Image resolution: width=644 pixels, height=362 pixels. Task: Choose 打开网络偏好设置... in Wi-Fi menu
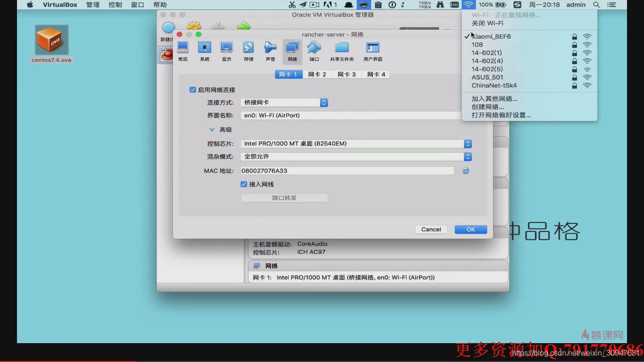coord(529,115)
